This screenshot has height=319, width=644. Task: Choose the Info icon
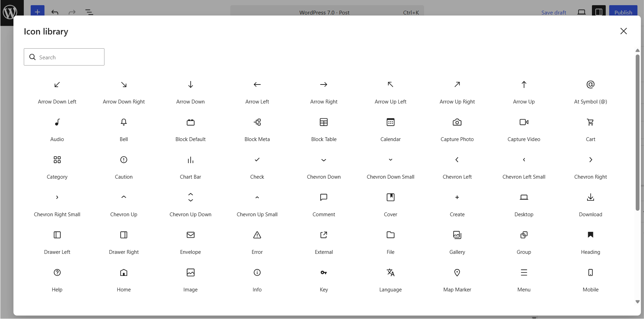coord(257,272)
